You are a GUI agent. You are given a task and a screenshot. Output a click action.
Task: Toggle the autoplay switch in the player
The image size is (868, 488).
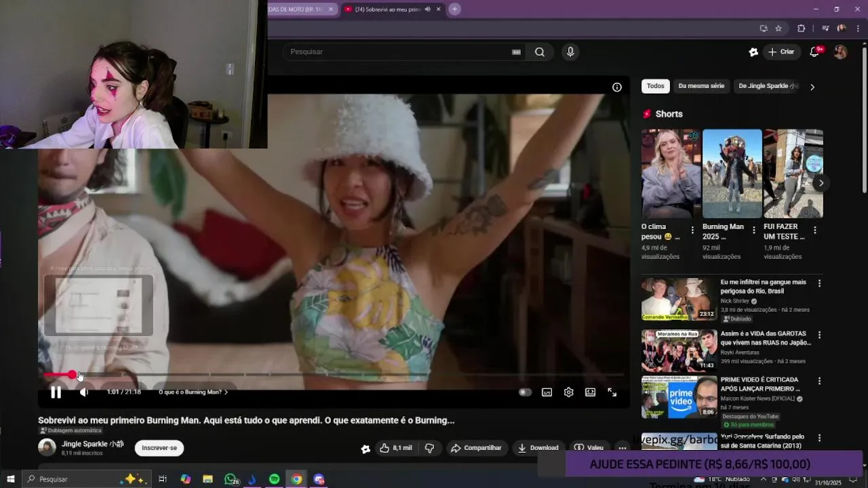tap(525, 392)
